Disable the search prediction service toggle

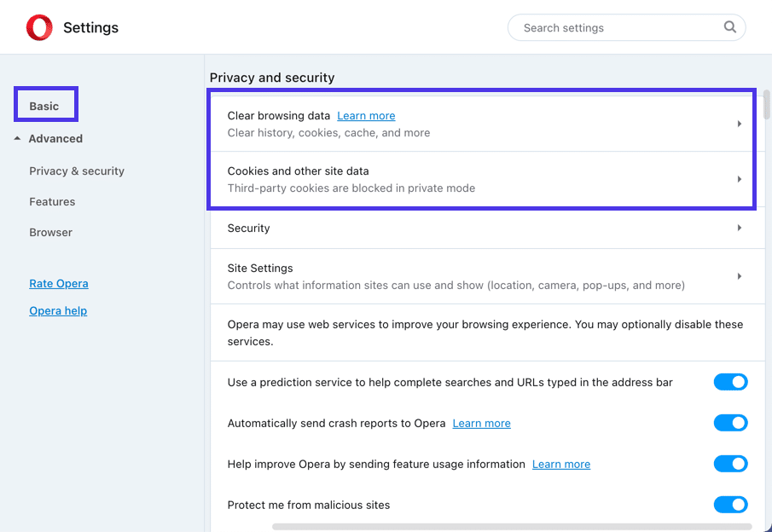coord(730,382)
